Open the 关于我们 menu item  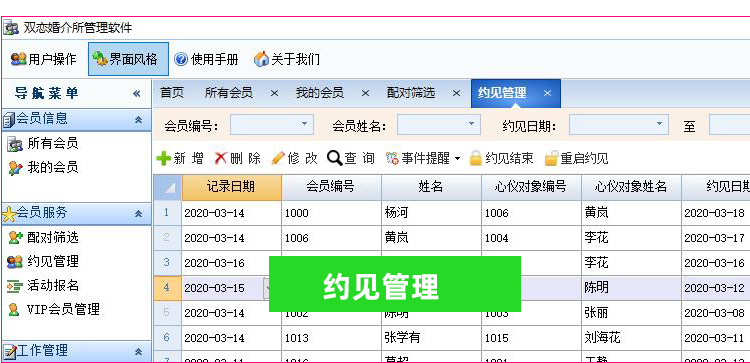(287, 59)
